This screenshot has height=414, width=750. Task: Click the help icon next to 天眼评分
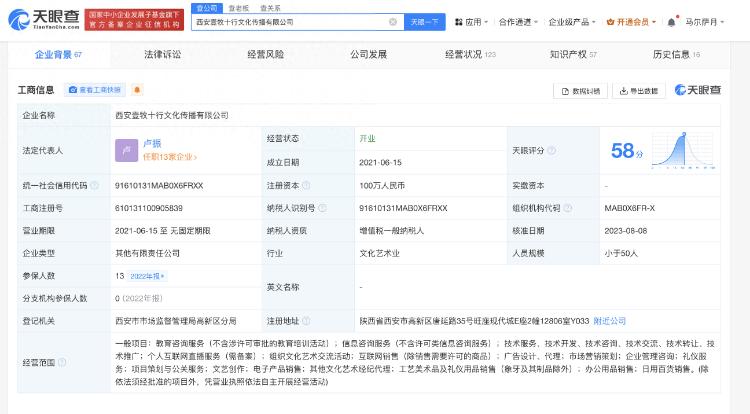click(x=551, y=150)
